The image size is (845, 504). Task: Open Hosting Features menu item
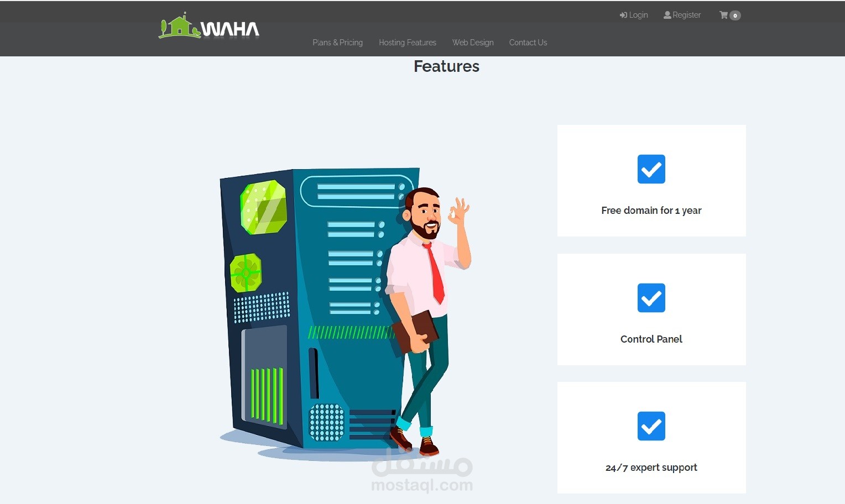click(408, 43)
